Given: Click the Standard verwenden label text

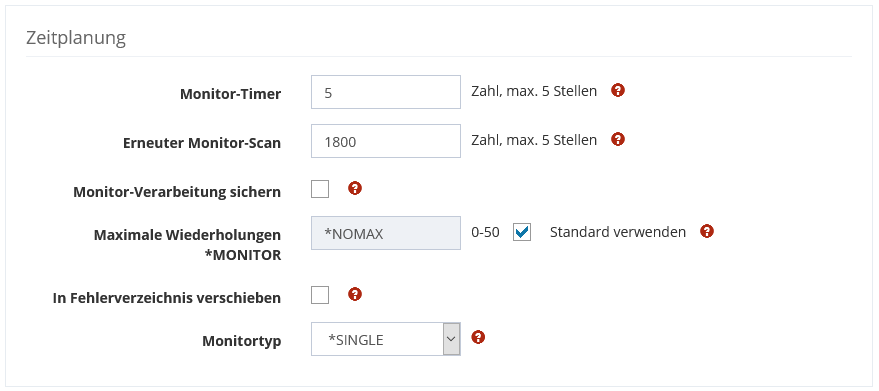Looking at the screenshot, I should point(618,232).
